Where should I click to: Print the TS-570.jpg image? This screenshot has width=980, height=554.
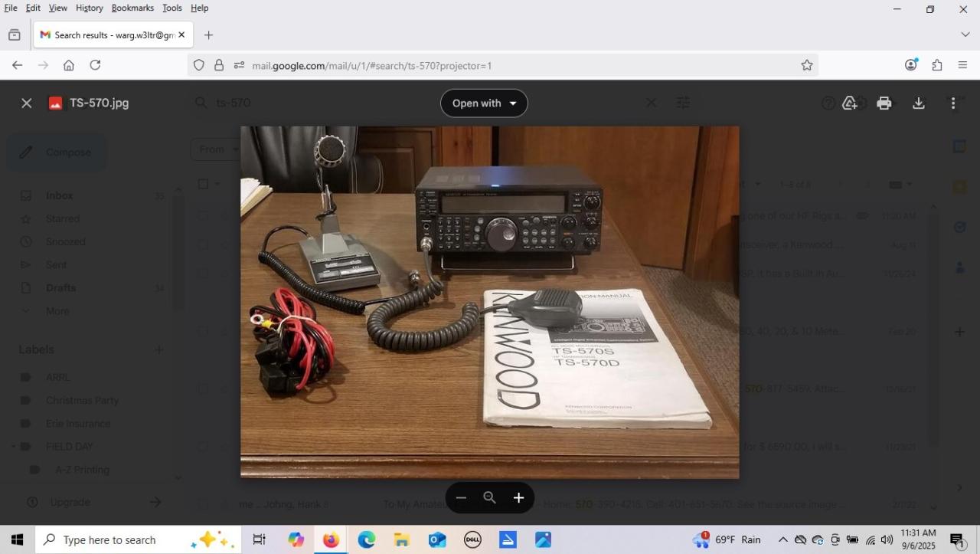click(884, 103)
